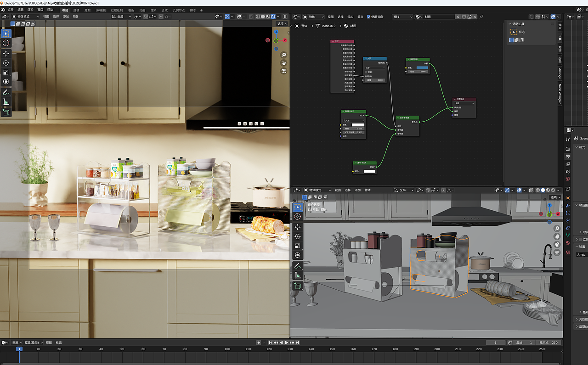Toggle the 钳制 checkbox in the 大于 node
The image size is (588, 365).
(x=366, y=72)
